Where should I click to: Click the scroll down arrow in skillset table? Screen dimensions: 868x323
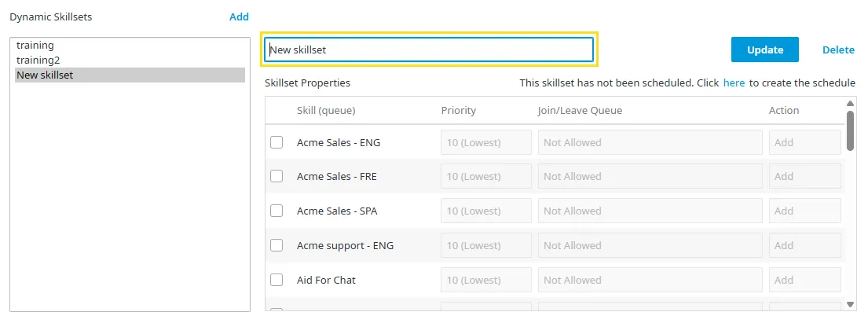coord(850,304)
